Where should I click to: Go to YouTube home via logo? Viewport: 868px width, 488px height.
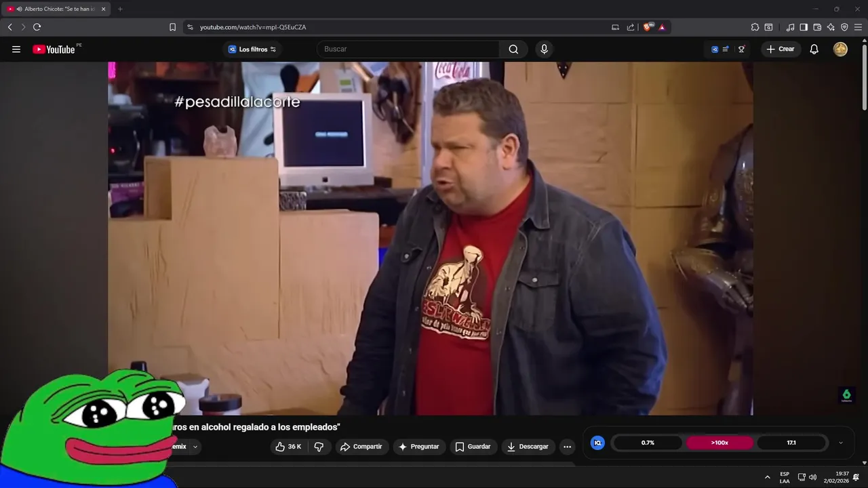(x=54, y=49)
